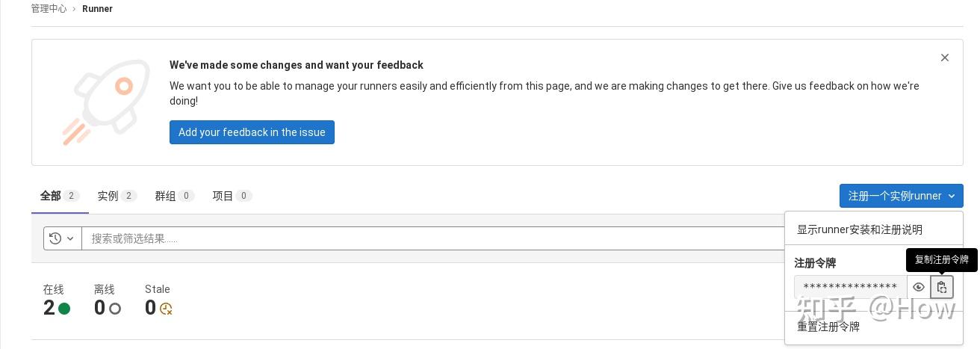The height and width of the screenshot is (349, 980).
Task: Switch to the 实例 tab
Action: coord(117,196)
